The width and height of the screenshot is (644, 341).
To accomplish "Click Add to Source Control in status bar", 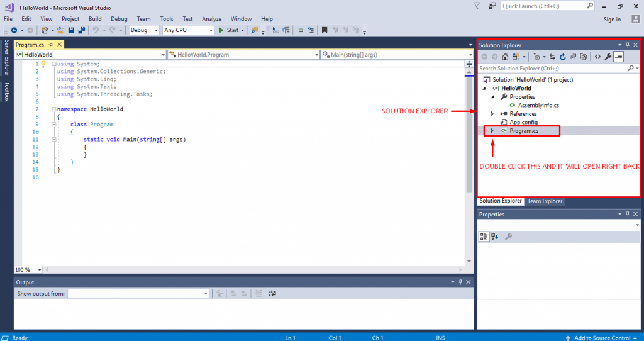I will [602, 338].
